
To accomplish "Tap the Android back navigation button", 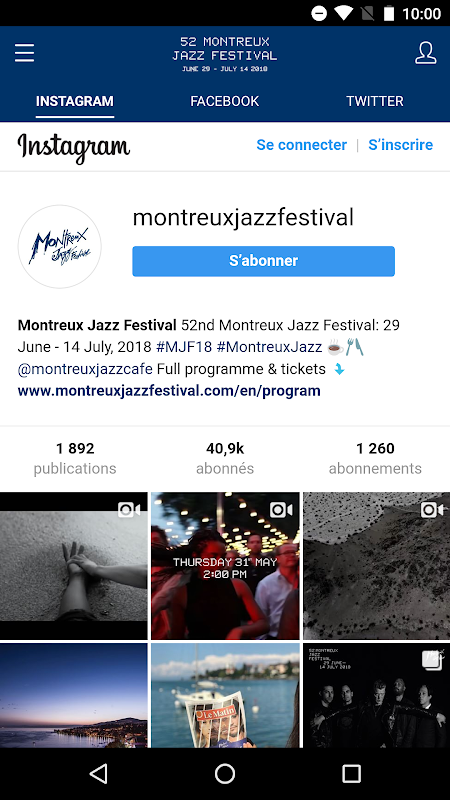I will [98, 773].
